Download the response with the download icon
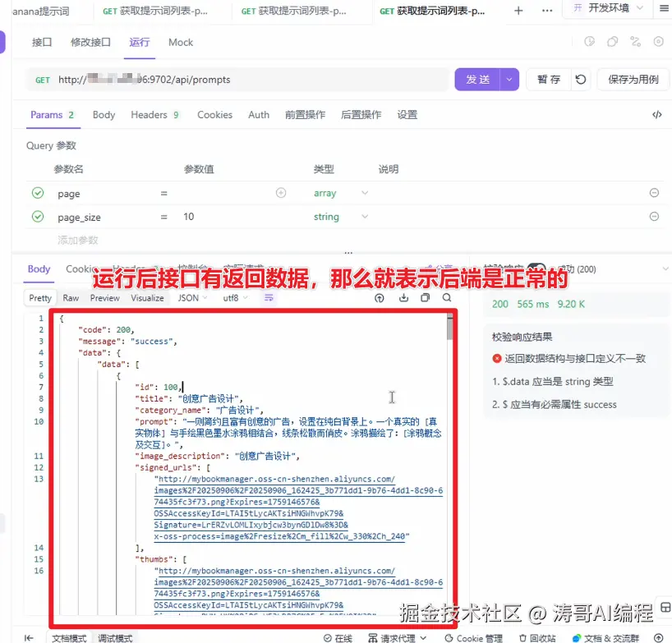This screenshot has height=643, width=672. [403, 298]
